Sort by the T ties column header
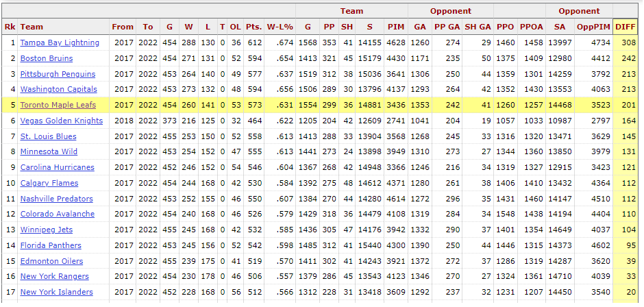Image resolution: width=644 pixels, height=307 pixels. click(x=222, y=27)
